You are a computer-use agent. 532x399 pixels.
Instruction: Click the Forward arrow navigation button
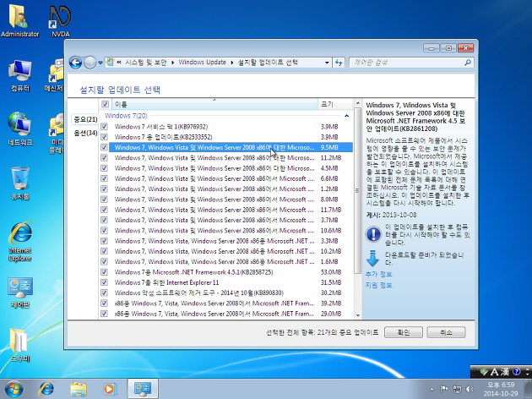(90, 63)
